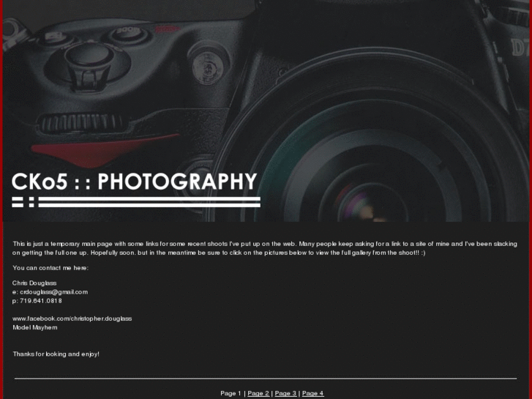The width and height of the screenshot is (532, 399).
Task: Click the intro paragraph about temporary main page
Action: point(265,248)
